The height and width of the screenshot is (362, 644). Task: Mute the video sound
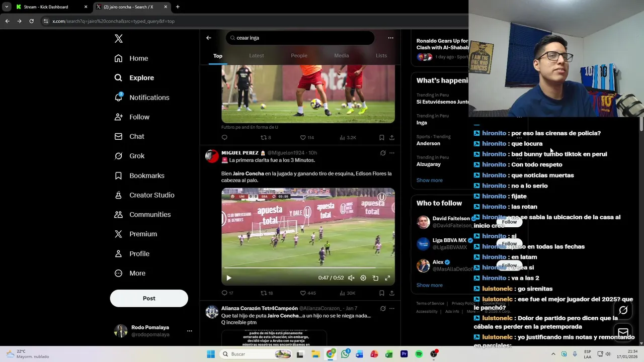click(x=351, y=278)
